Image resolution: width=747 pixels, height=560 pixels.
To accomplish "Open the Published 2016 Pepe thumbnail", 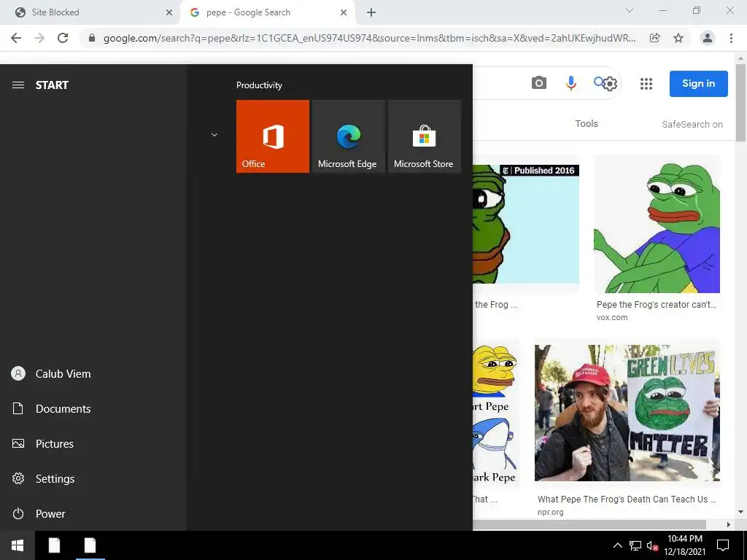I will pos(526,224).
